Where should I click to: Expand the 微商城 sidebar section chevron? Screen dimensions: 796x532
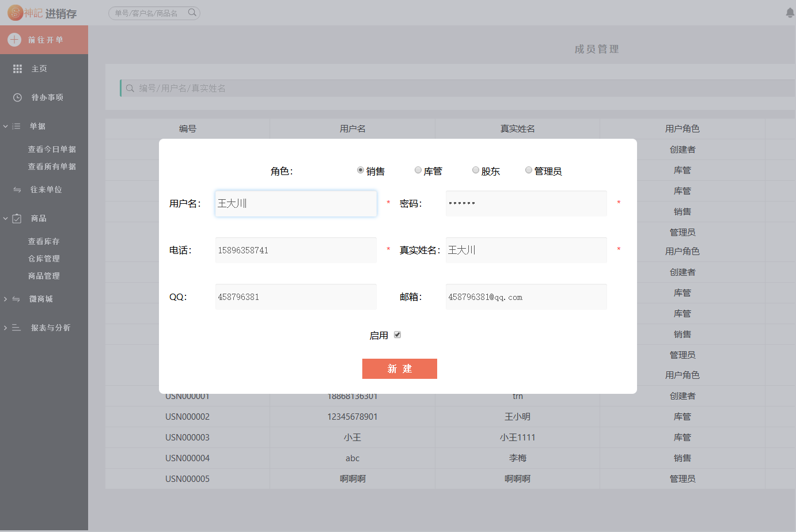tap(5, 299)
